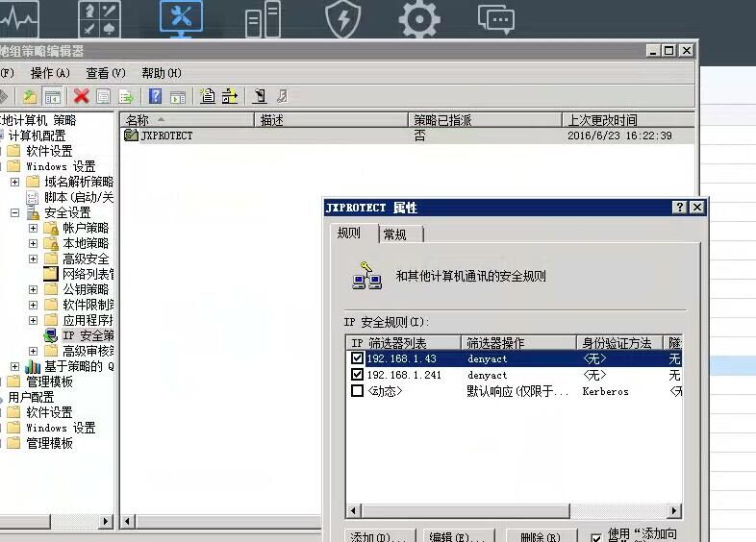Expand the 帐户策略 tree node
Viewport: 756px width, 542px height.
click(x=34, y=228)
